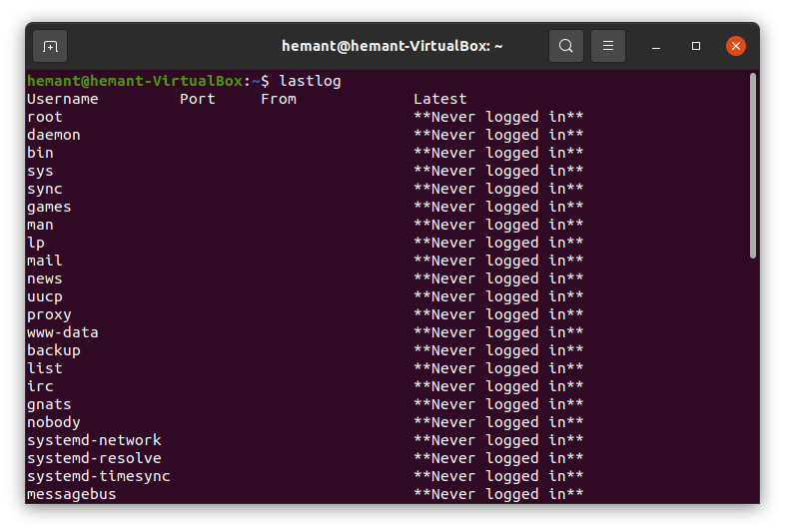
Task: Open a new terminal tab
Action: tap(51, 46)
